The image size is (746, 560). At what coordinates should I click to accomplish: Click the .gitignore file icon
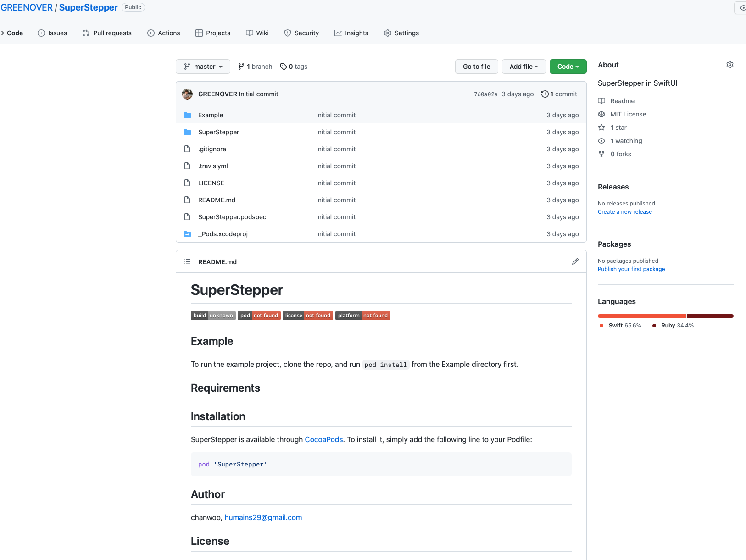click(187, 149)
